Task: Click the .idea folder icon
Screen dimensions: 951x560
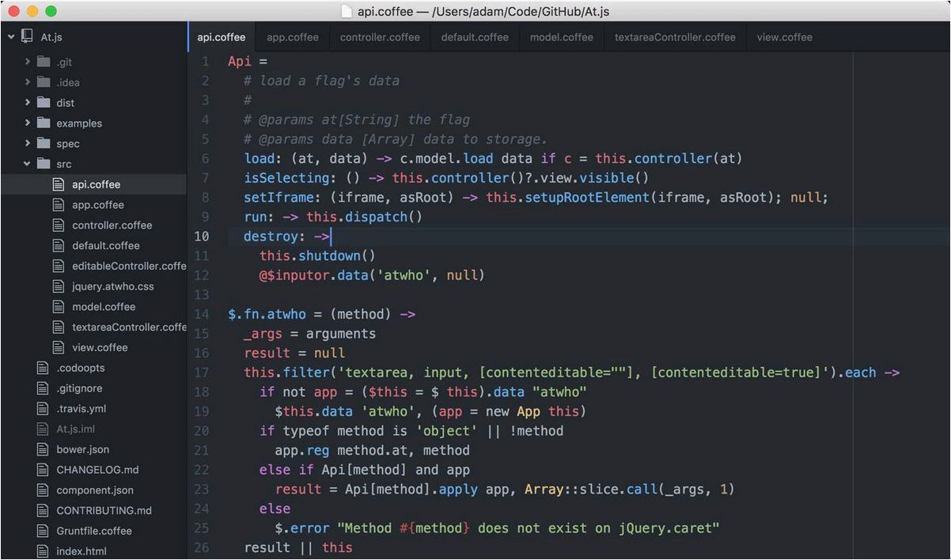Action: 43,82
